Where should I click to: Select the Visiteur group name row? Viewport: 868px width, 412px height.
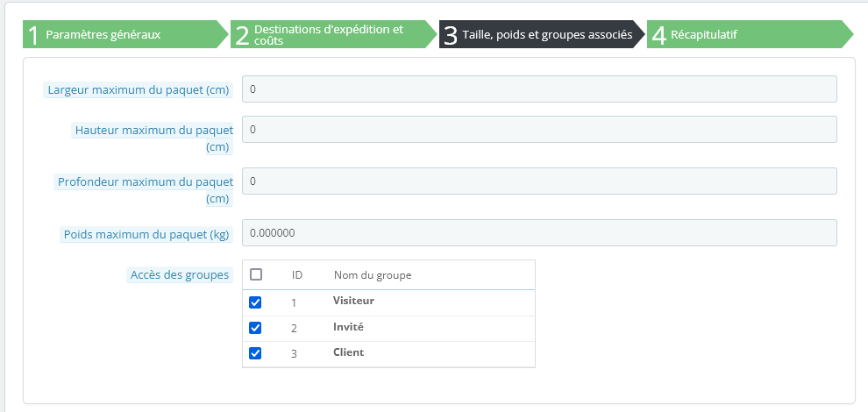pyautogui.click(x=353, y=301)
